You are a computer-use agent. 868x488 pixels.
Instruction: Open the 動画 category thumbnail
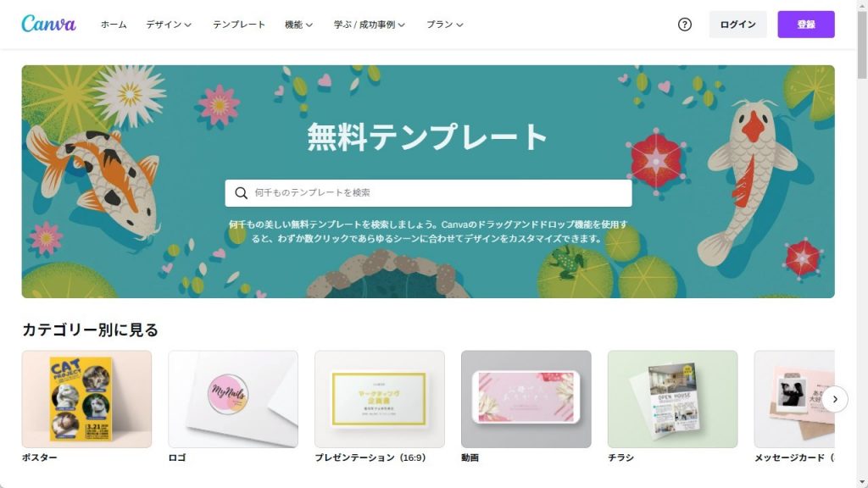526,399
